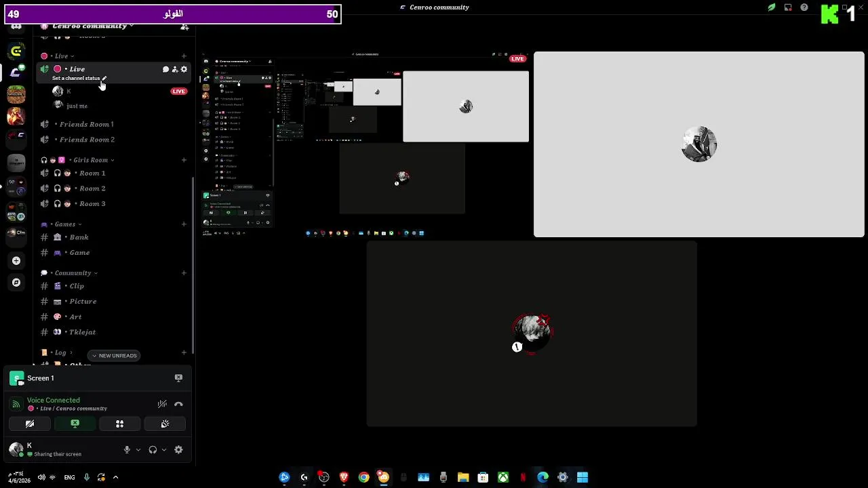
Task: Open Netflix from the taskbar
Action: click(x=523, y=477)
